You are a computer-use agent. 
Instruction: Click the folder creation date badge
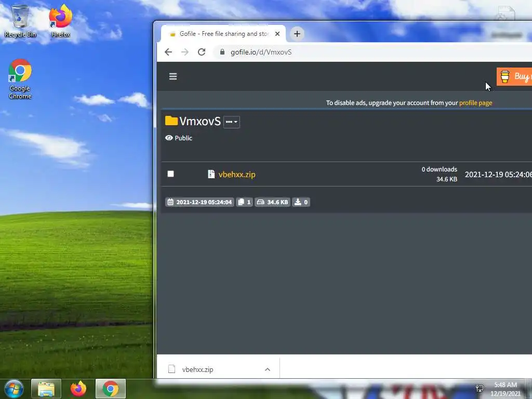[x=200, y=202]
